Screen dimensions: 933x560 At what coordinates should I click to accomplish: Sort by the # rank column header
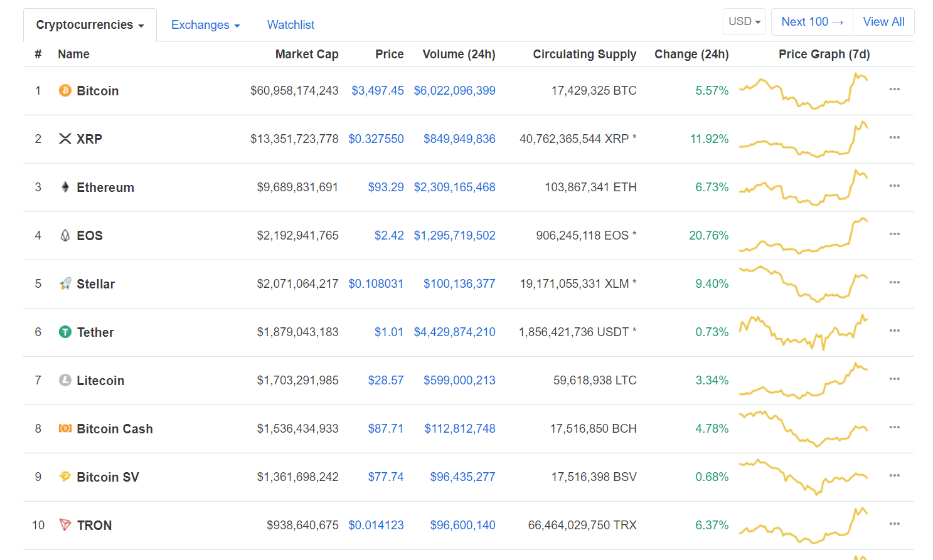pyautogui.click(x=38, y=55)
